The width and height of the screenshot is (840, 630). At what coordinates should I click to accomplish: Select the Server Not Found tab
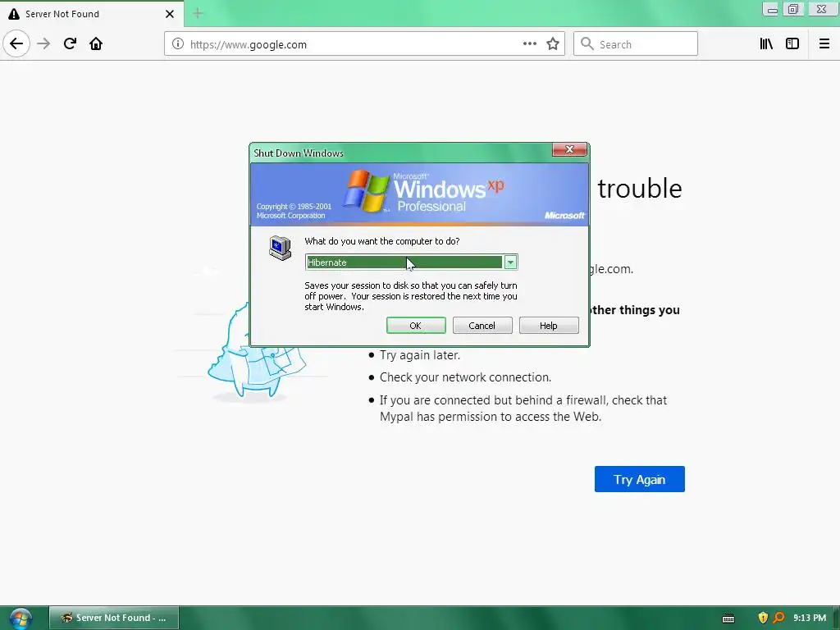pos(92,14)
